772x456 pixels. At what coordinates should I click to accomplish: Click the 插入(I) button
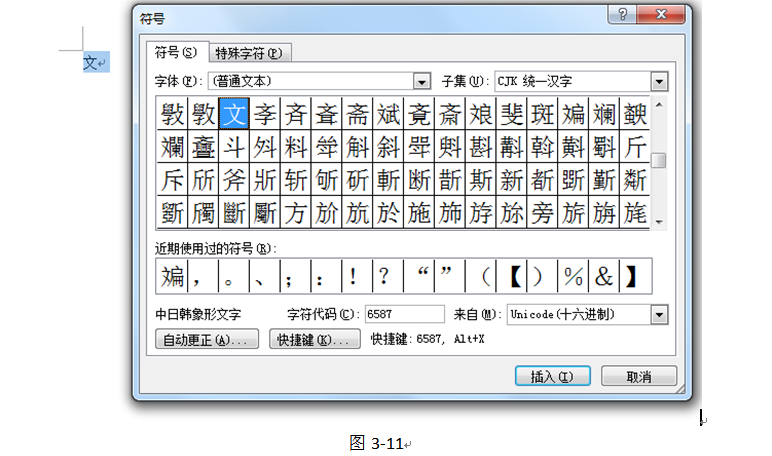click(552, 376)
